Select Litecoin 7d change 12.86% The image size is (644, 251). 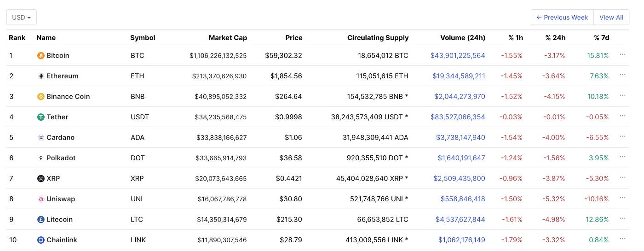tap(598, 220)
